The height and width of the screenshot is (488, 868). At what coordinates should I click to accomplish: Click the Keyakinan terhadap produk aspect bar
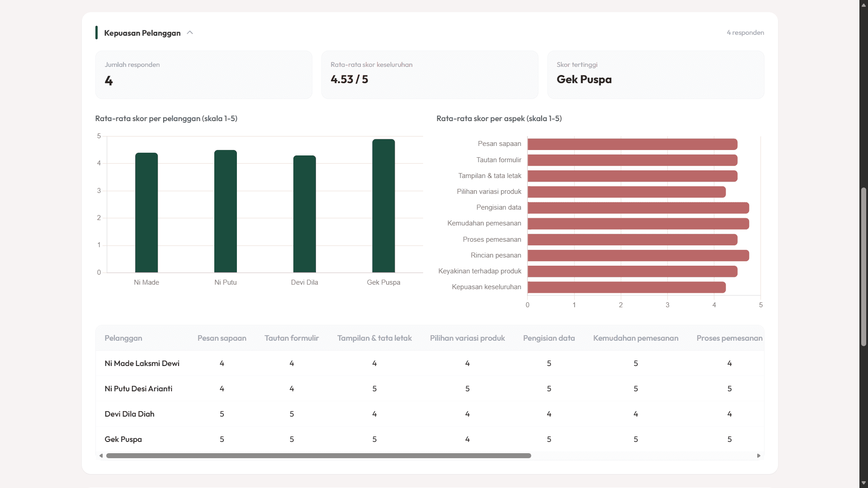click(632, 271)
